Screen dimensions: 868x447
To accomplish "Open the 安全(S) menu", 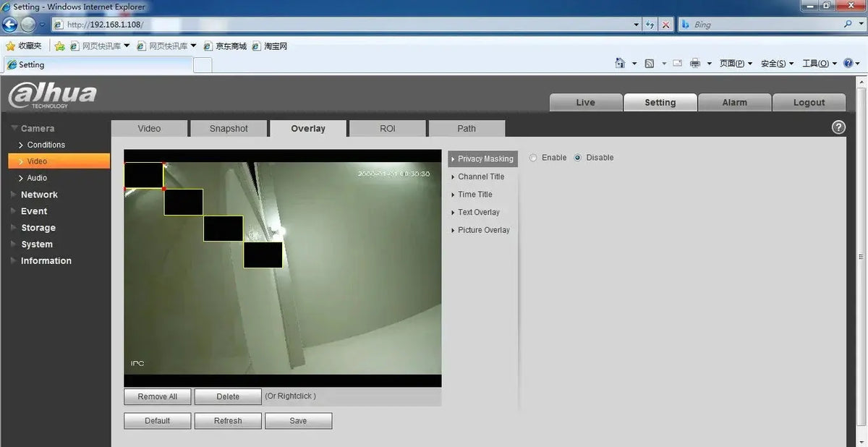I will (777, 64).
